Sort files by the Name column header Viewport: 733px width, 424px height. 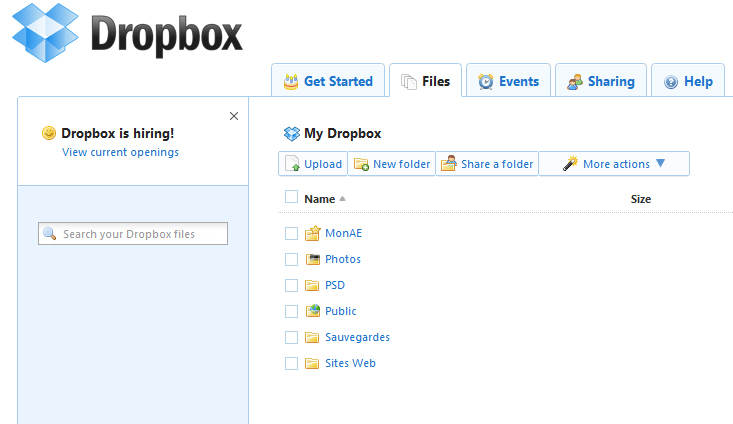[x=319, y=199]
